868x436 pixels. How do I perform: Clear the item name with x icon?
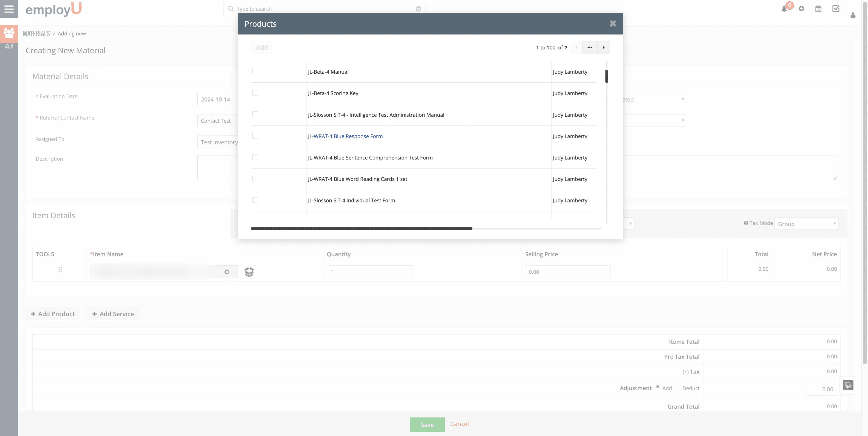[x=227, y=272]
